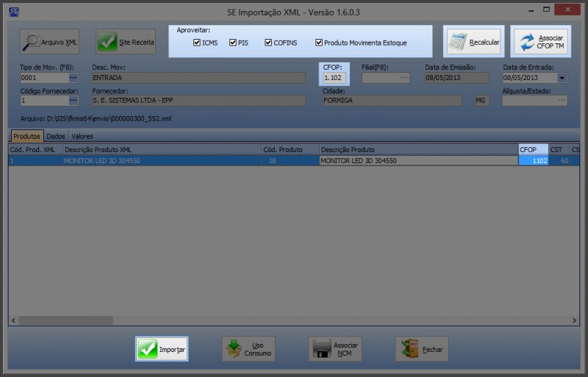Viewport: 588px width, 377px height.
Task: Open Site Receita with green check icon
Action: tap(126, 42)
